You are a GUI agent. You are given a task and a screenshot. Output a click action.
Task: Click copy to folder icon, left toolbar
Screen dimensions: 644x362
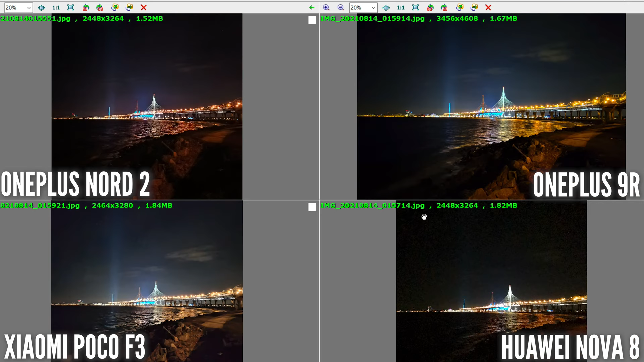click(x=115, y=7)
